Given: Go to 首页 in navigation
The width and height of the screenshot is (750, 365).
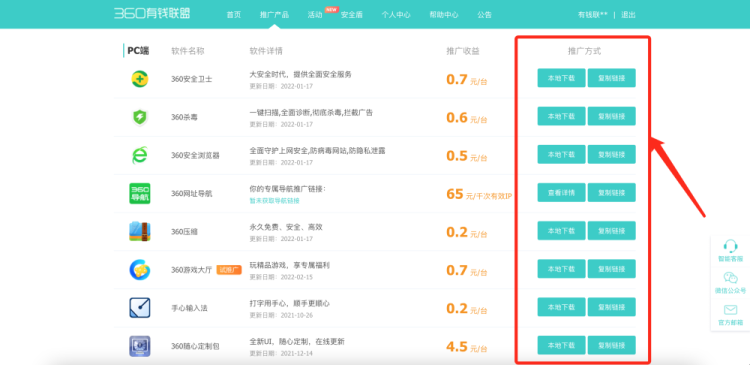Looking at the screenshot, I should click(x=233, y=15).
